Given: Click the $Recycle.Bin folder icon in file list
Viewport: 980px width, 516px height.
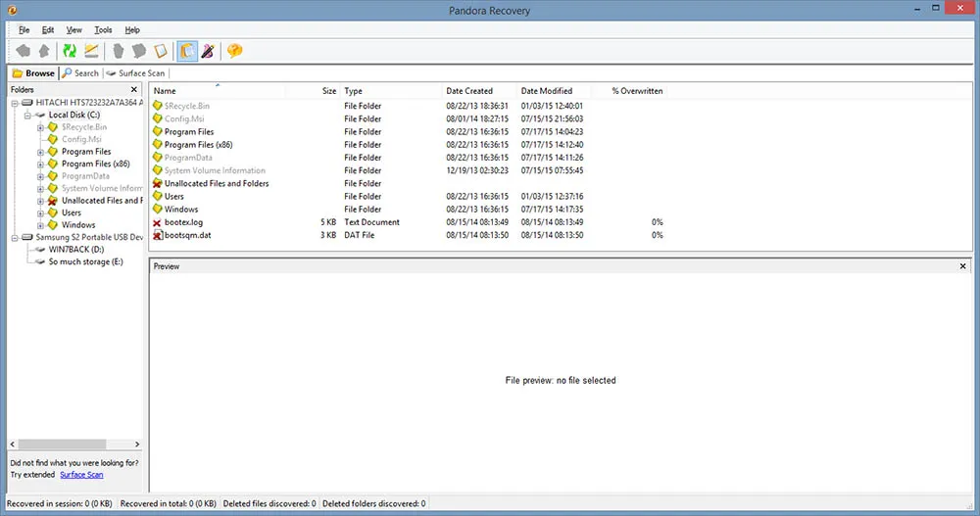Looking at the screenshot, I should tap(158, 106).
